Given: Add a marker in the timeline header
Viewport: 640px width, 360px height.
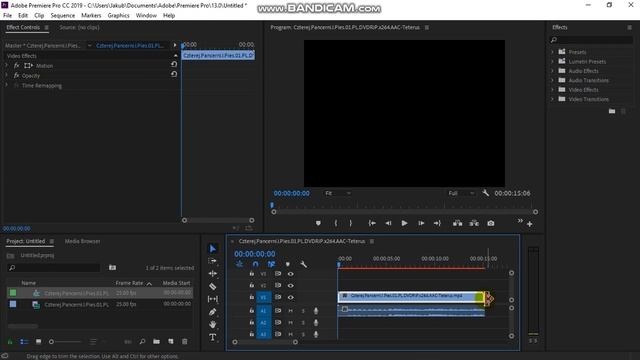Looking at the screenshot, I should click(x=288, y=264).
